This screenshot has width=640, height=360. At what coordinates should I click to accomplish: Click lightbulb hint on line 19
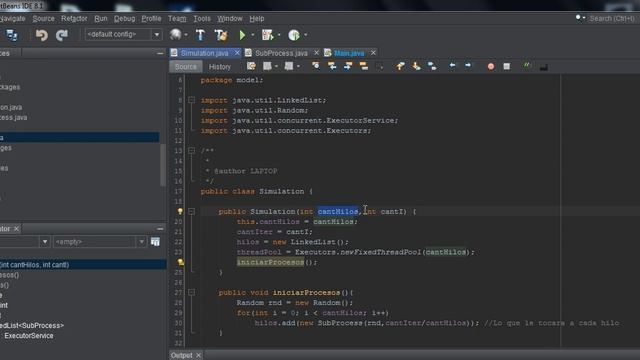(180, 211)
